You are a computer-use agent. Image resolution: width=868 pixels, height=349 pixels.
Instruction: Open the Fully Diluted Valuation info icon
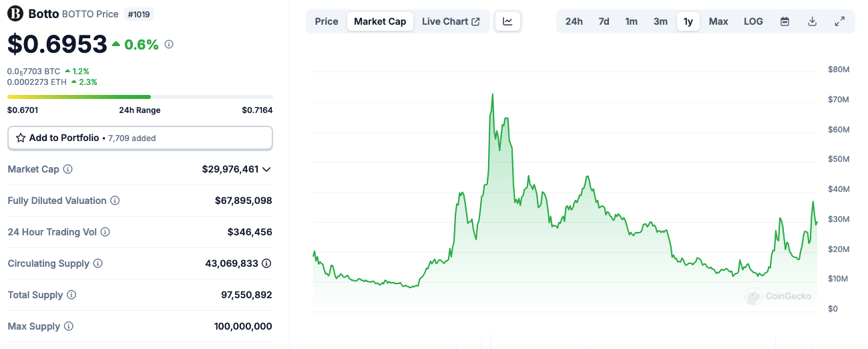[x=115, y=201]
